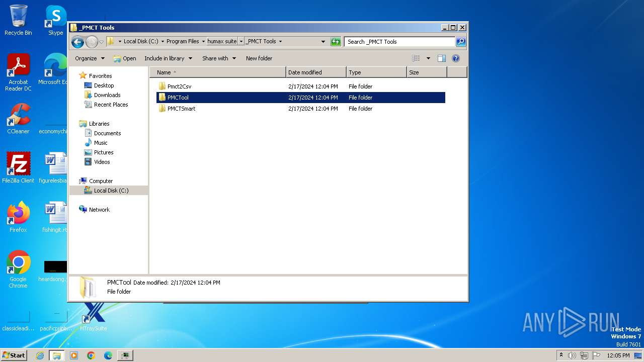Select Local Disk (C:) in breadcrumb
This screenshot has width=644, height=362.
(x=141, y=42)
